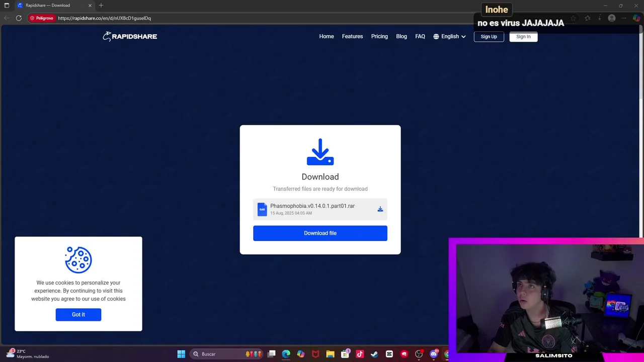
Task: Open McAfee from the taskbar
Action: 315,354
